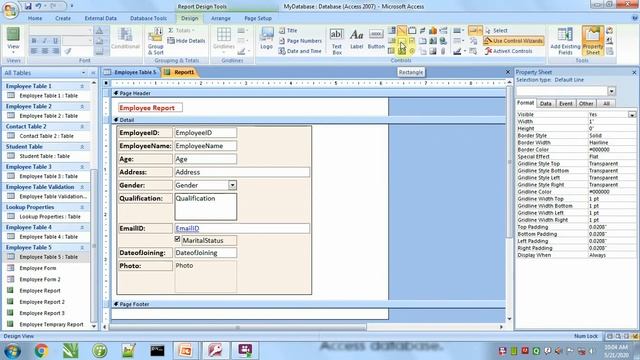Open Gender combo box dropdown
The height and width of the screenshot is (360, 640).
click(x=232, y=185)
